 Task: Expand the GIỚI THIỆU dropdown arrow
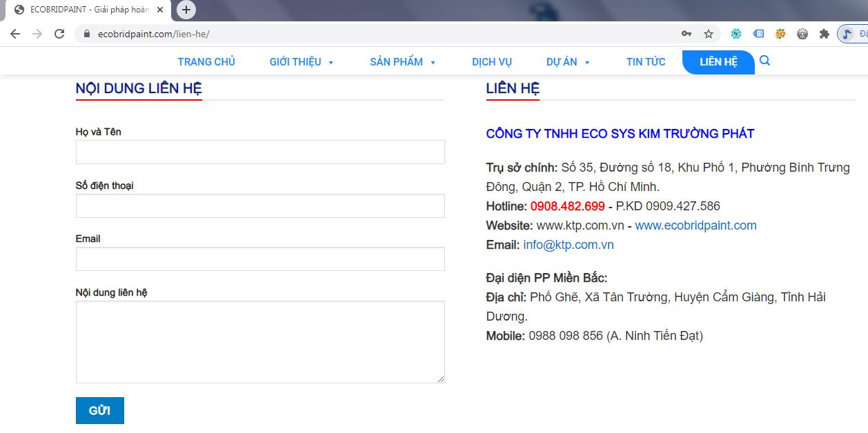pos(331,63)
